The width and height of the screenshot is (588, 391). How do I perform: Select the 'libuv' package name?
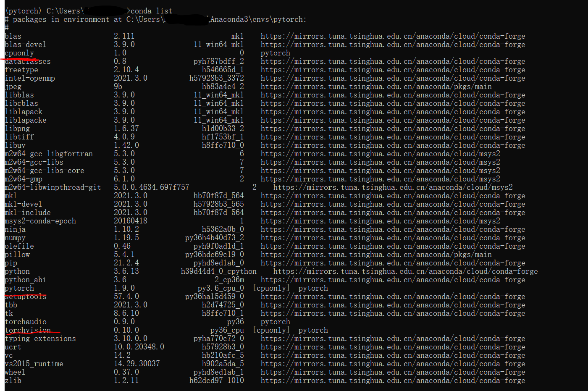click(15, 145)
